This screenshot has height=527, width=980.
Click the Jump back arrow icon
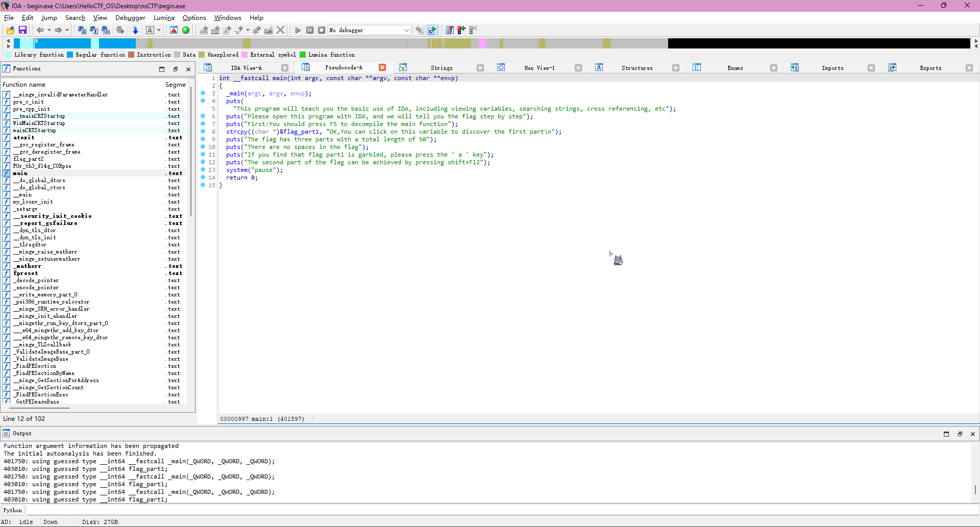pos(40,30)
